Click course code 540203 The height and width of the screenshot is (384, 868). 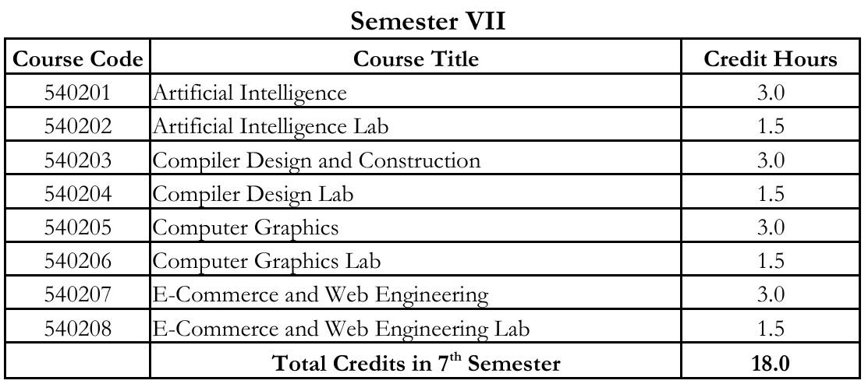click(74, 161)
